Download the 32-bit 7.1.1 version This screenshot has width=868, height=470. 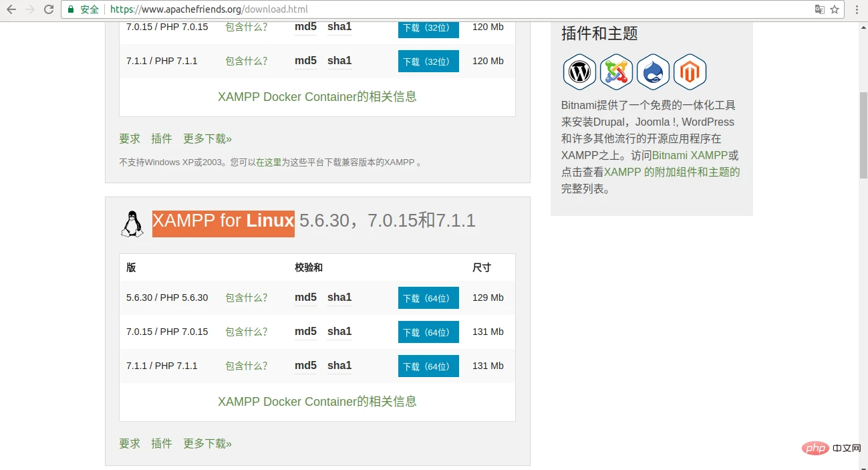click(x=428, y=62)
